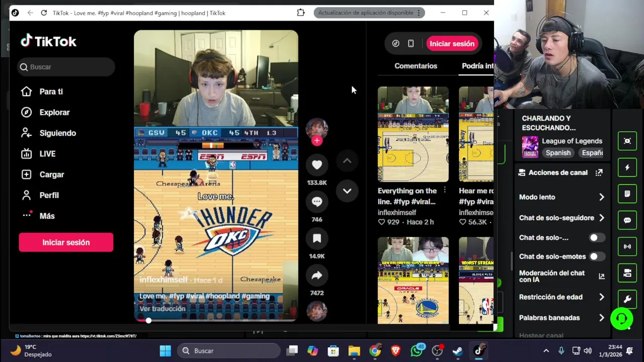Expand Chat de solo-seguidores options
This screenshot has height=362, width=644.
pos(602,218)
